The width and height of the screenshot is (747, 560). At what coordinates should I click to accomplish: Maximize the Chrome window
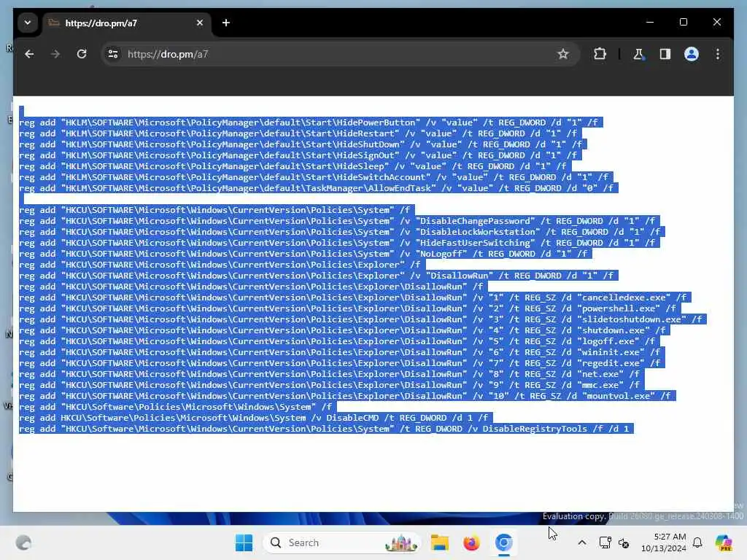click(x=683, y=22)
